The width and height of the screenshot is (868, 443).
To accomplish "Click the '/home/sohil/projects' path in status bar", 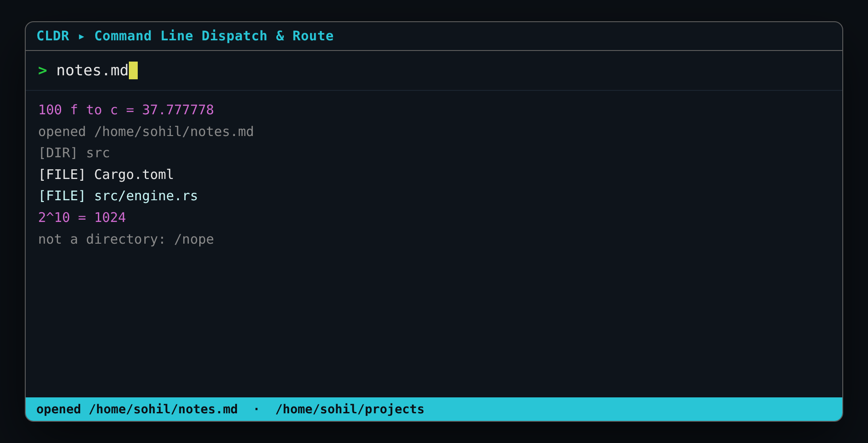I will [350, 409].
